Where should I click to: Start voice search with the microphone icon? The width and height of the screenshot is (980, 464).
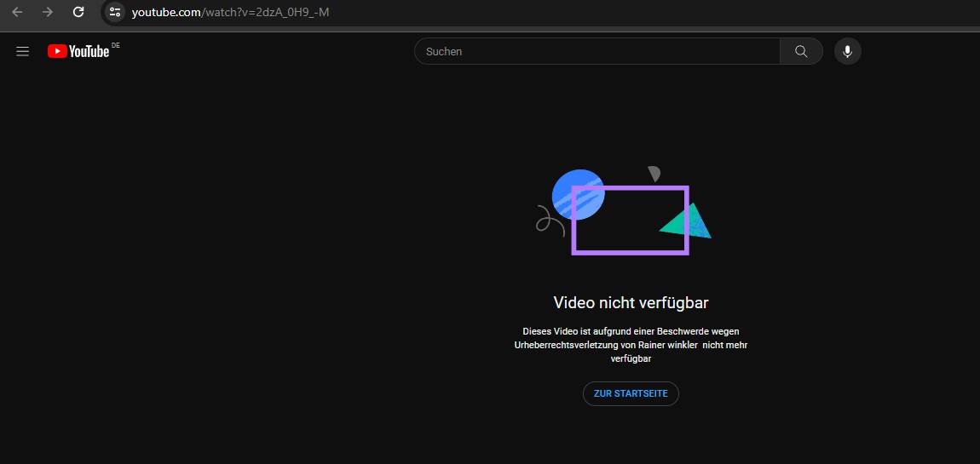coord(848,51)
